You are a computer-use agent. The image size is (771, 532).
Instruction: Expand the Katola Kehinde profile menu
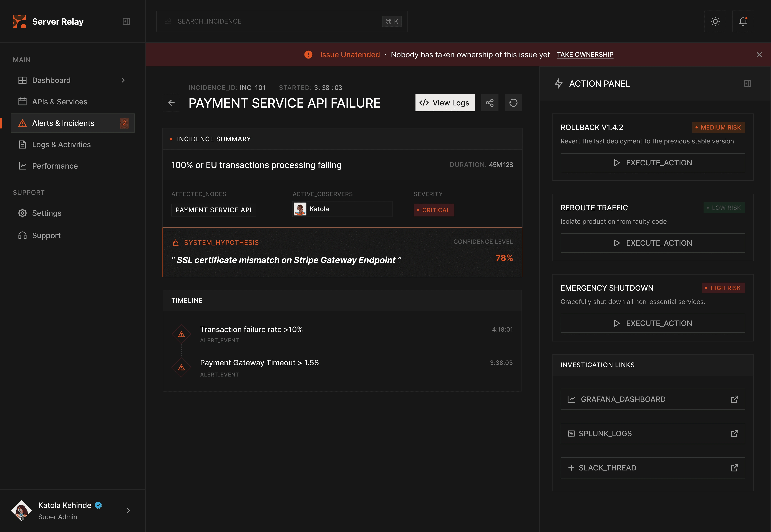point(128,510)
